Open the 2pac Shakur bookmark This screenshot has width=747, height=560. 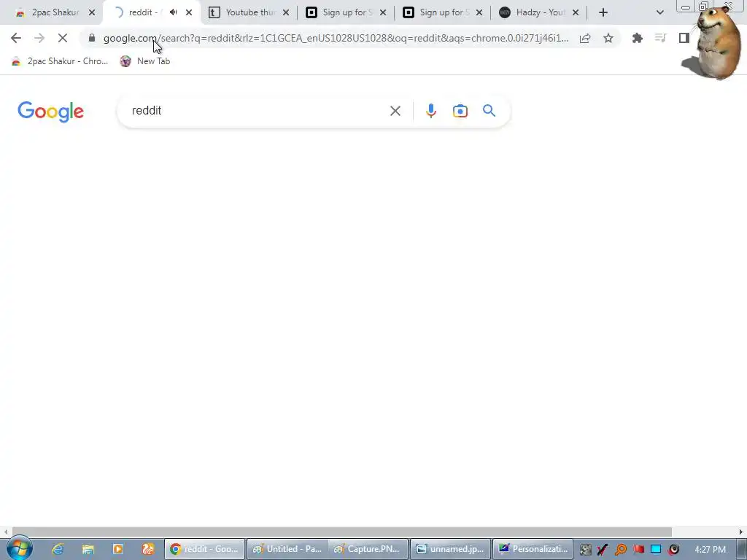[60, 61]
